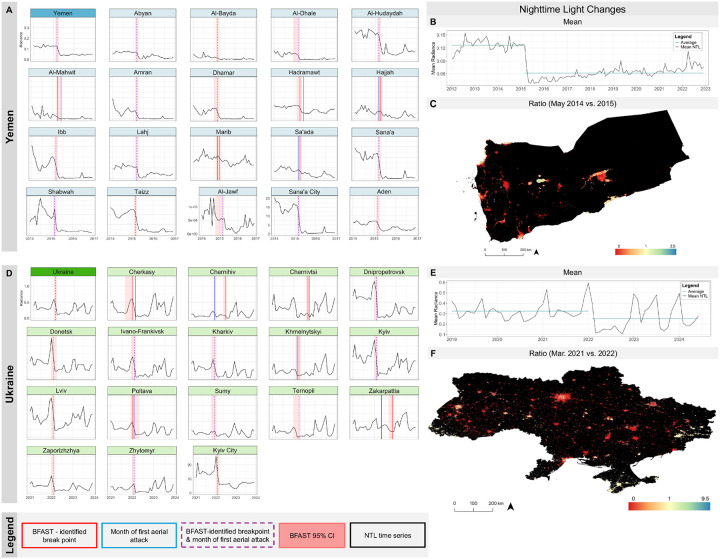Open the Sana'a City chart panel
Screen dimensions: 720x559
tap(304, 212)
